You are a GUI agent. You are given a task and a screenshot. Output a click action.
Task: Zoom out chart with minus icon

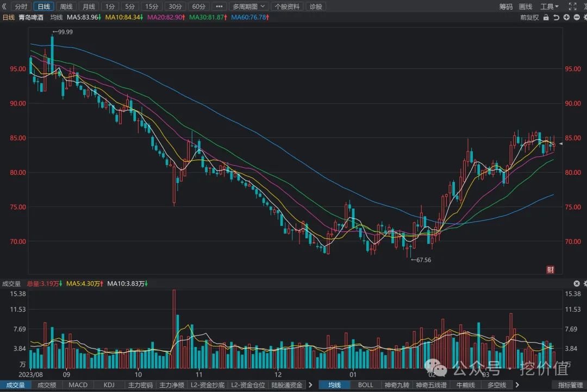click(x=576, y=17)
